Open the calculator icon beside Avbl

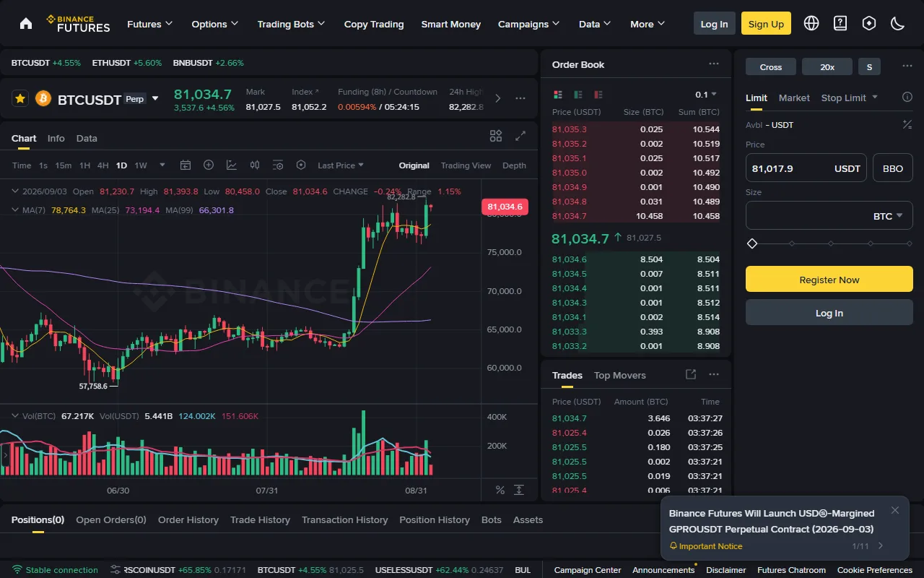pos(907,125)
